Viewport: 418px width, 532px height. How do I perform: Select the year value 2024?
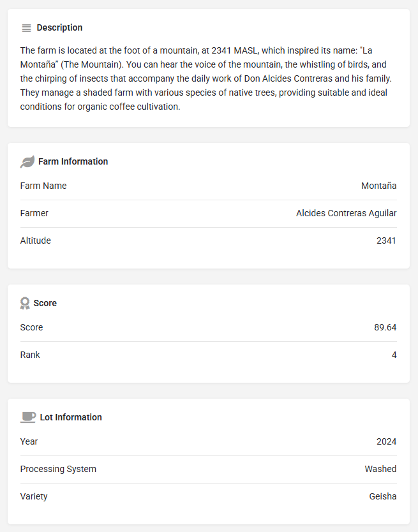click(x=386, y=441)
